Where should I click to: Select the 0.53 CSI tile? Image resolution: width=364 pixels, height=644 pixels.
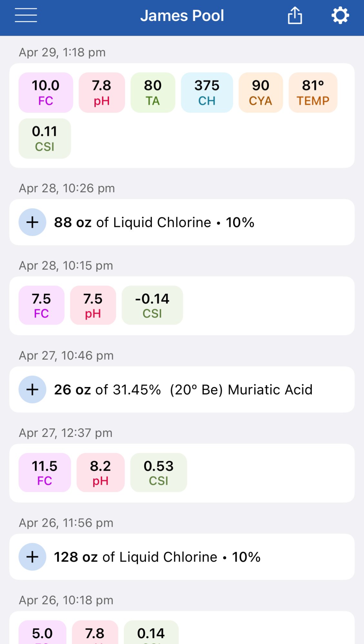tap(159, 472)
